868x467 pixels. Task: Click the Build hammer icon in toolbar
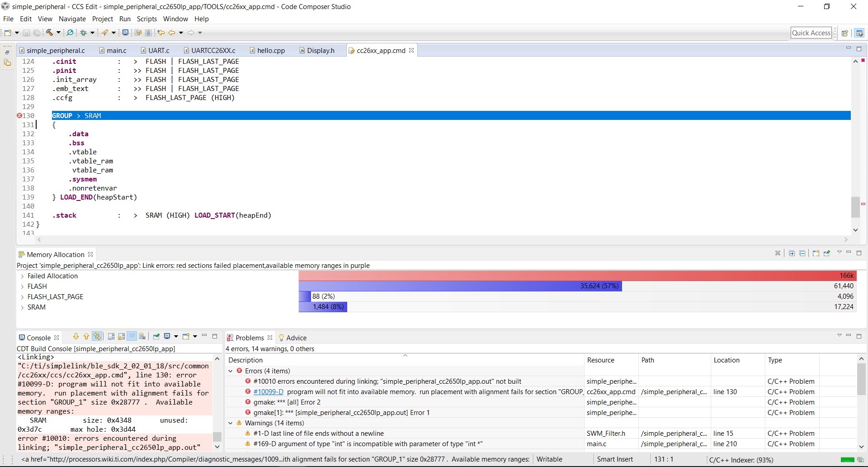[49, 33]
